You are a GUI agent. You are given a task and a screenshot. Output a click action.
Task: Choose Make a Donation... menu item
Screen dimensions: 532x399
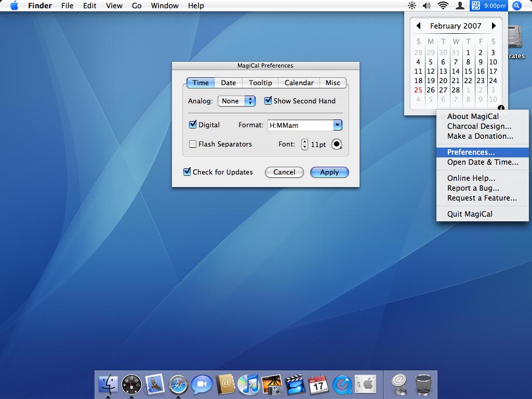[483, 136]
